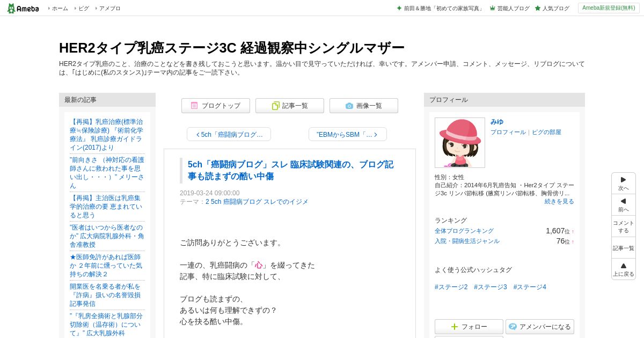Open ピグの部屋 link

(x=546, y=132)
